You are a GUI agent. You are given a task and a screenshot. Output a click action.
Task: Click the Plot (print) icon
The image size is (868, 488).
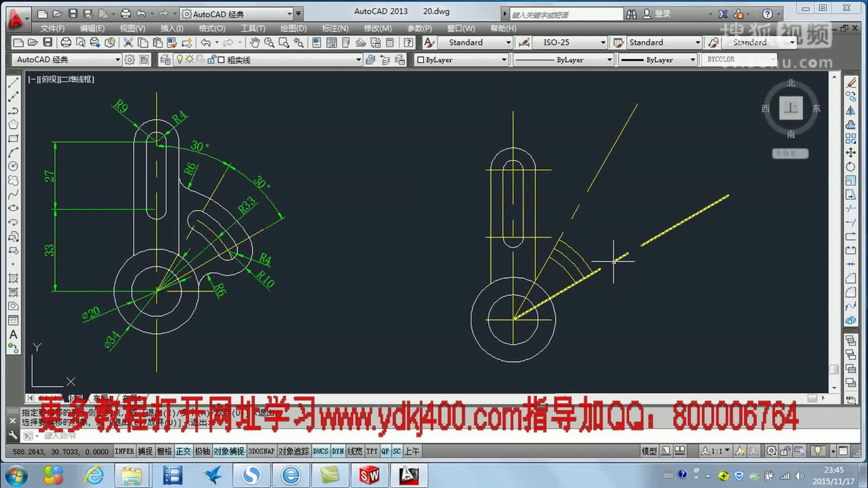(x=67, y=43)
